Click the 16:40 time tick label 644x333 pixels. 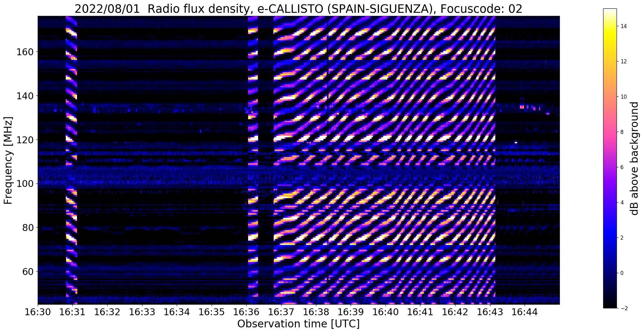point(386,312)
